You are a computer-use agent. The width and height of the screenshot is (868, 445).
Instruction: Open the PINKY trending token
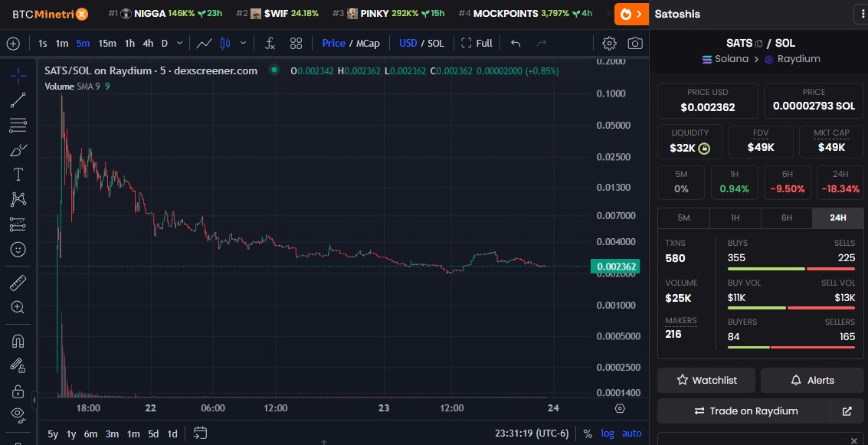click(x=388, y=13)
